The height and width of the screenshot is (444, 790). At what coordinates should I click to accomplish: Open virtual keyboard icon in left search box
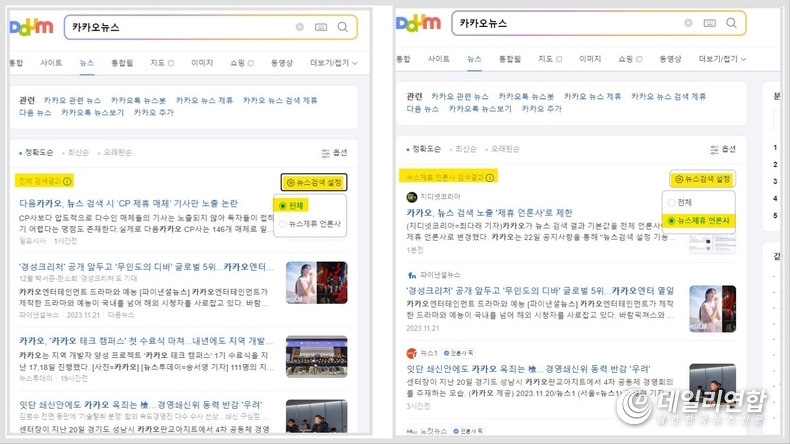(x=321, y=27)
